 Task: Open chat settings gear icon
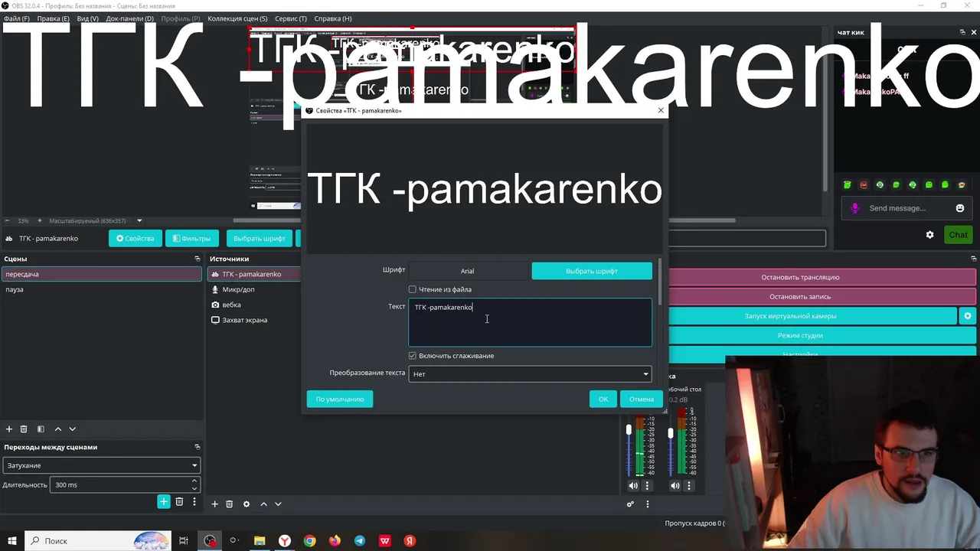coord(929,235)
